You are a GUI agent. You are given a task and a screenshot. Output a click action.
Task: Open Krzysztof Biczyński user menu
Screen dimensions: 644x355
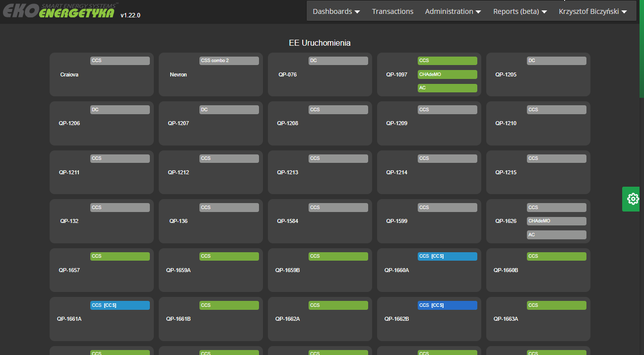592,11
